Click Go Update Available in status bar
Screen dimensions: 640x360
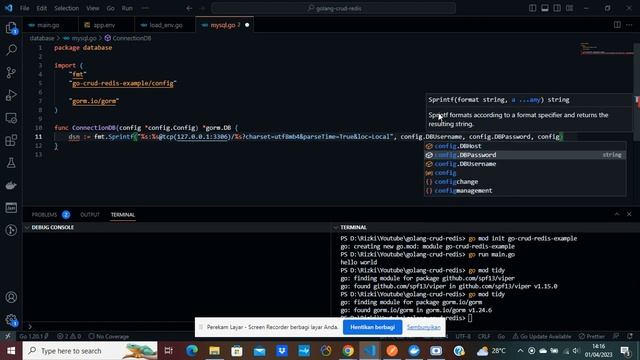[542, 336]
